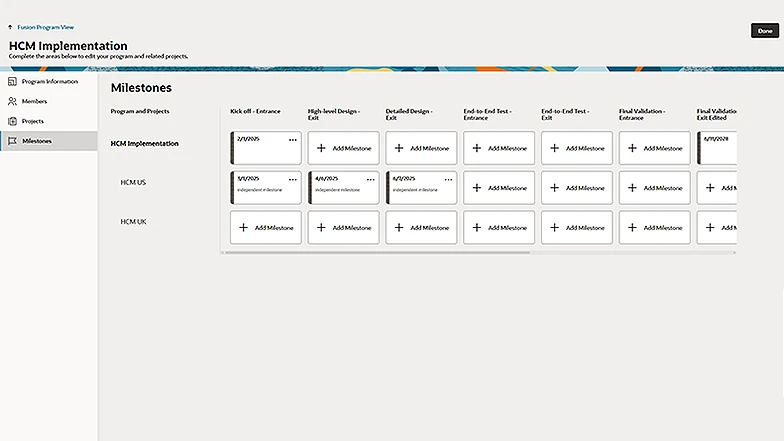This screenshot has width=784, height=441.
Task: Open three-dot menu on HCM US Detailed Design milestone
Action: tap(449, 179)
